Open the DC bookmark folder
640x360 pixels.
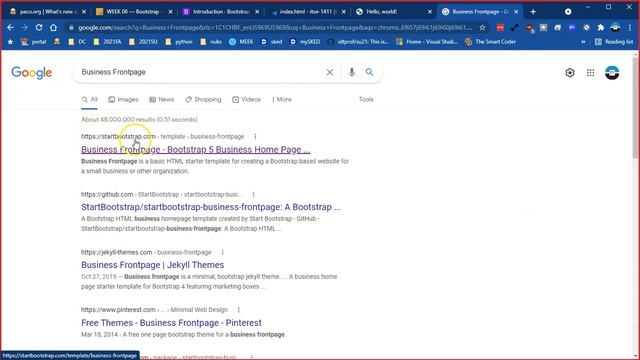point(78,42)
